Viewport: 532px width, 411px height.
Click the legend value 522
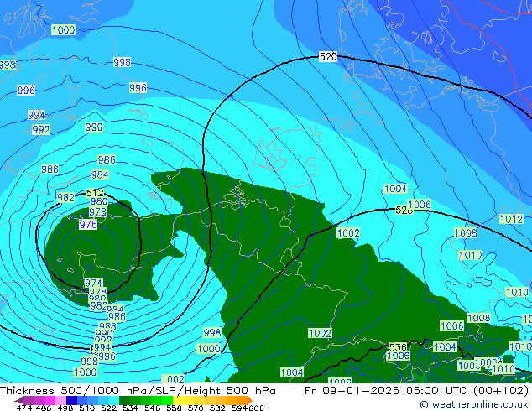108,408
